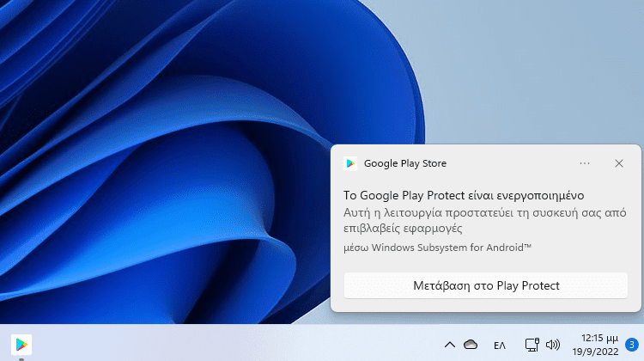The height and width of the screenshot is (361, 644).
Task: Click description text about επιβλαβείς εφαρμογές
Action: [485, 220]
